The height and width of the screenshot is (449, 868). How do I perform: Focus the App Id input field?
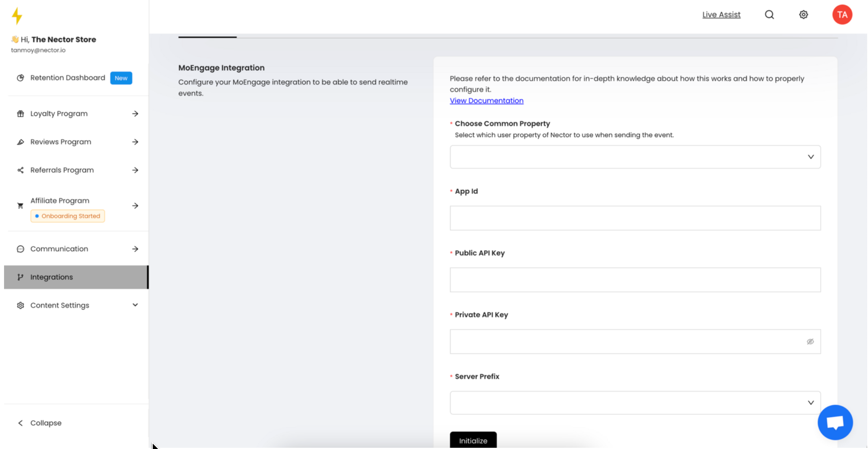pos(635,218)
